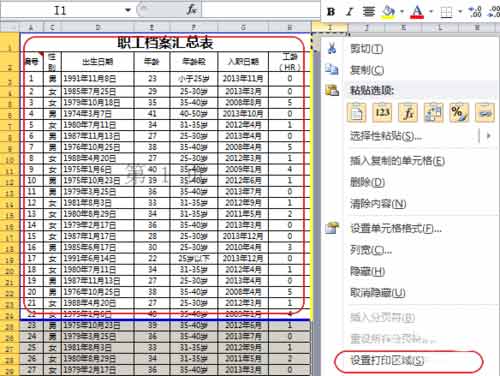Click the 2013年10月 hire date cell
Screen dimensions: 500x376
243,114
